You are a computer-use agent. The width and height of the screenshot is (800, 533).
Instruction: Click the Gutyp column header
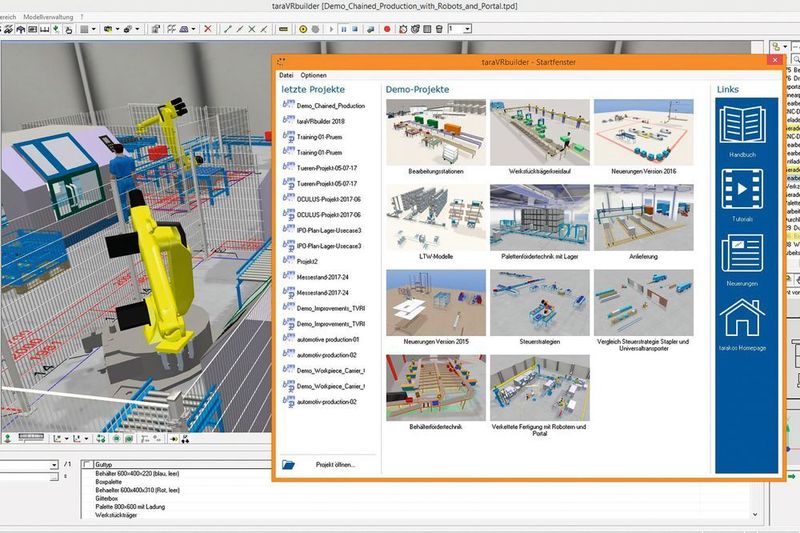tap(104, 465)
